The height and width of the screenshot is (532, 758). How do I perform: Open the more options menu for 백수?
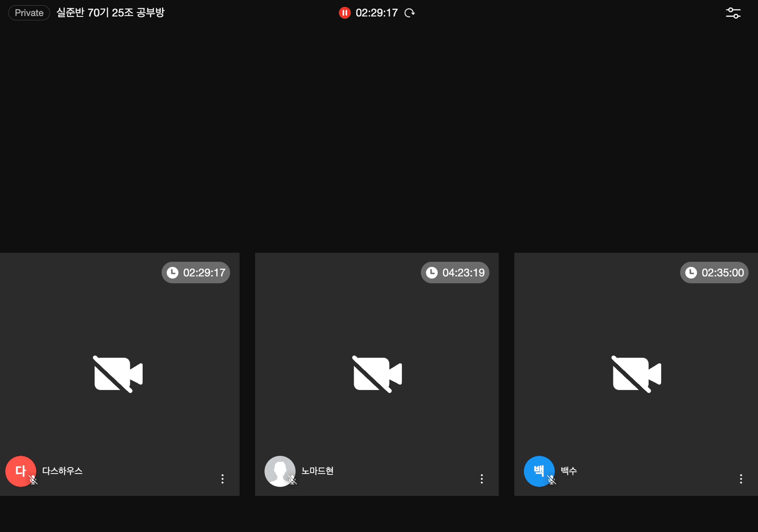741,479
